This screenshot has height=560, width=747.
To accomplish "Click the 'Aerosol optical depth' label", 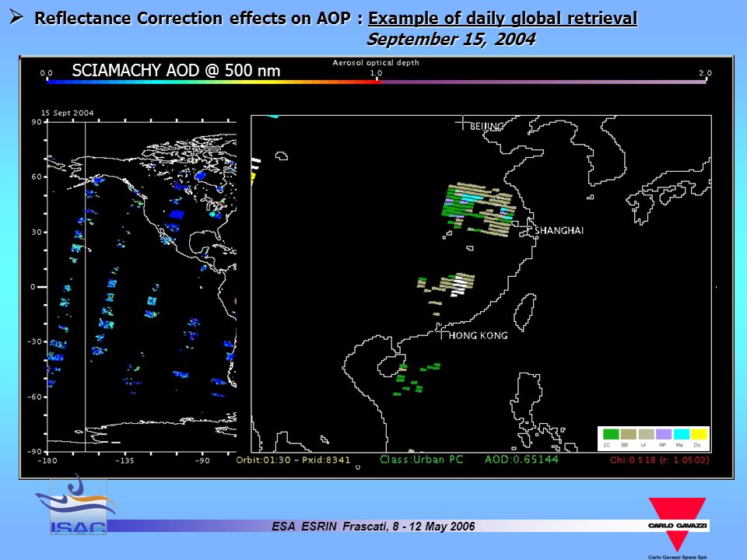I will click(376, 62).
